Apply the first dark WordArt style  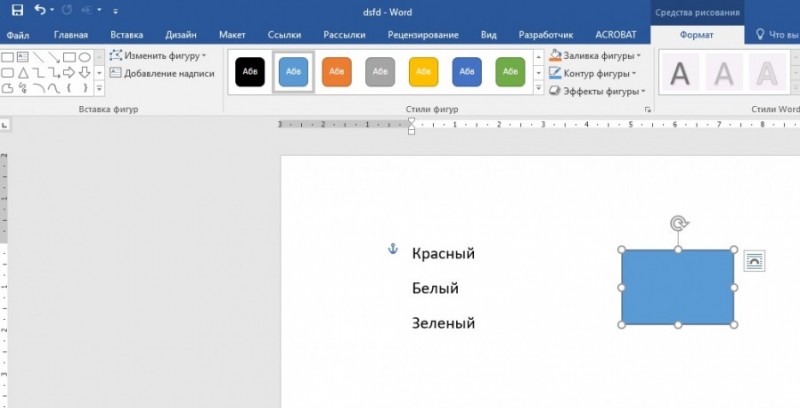680,73
